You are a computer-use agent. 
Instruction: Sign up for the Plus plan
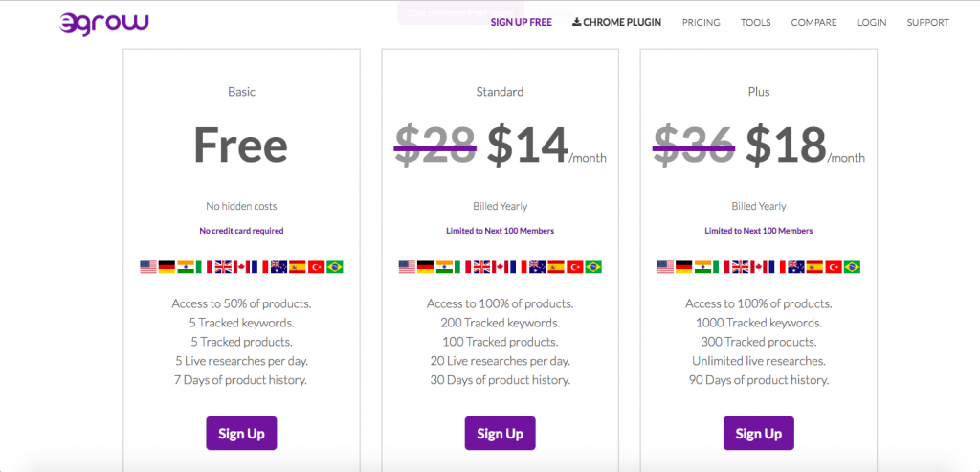[x=759, y=434]
